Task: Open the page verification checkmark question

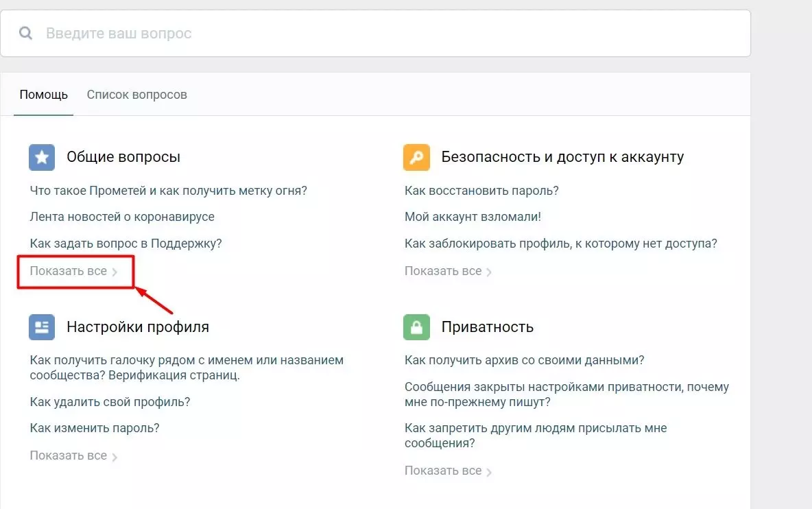Action: tap(187, 368)
